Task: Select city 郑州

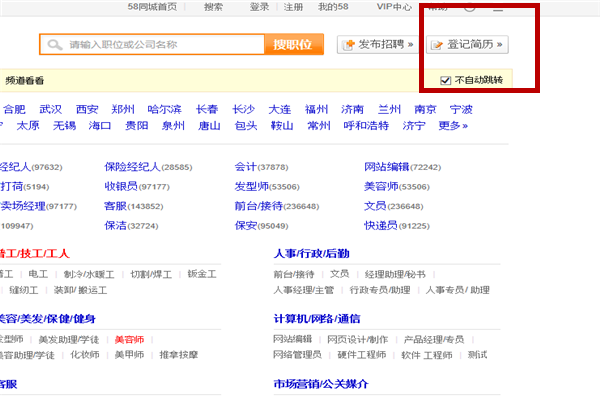Action: pyautogui.click(x=123, y=109)
